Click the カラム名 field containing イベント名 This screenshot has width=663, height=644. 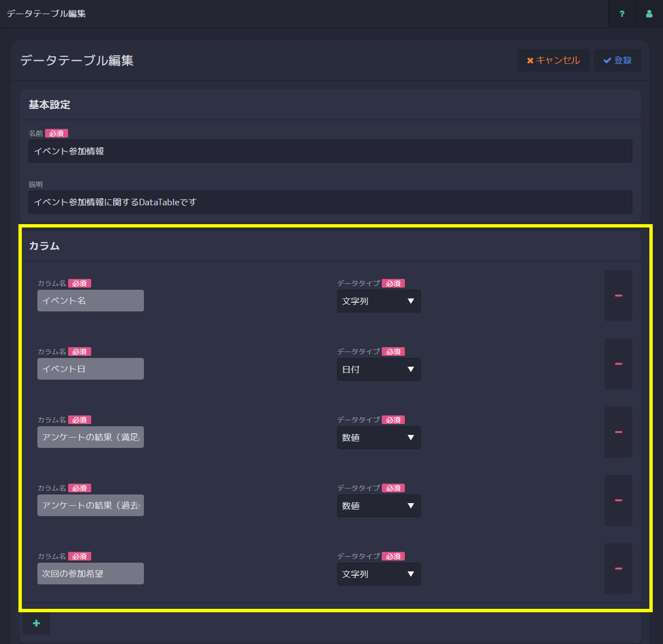coord(91,301)
